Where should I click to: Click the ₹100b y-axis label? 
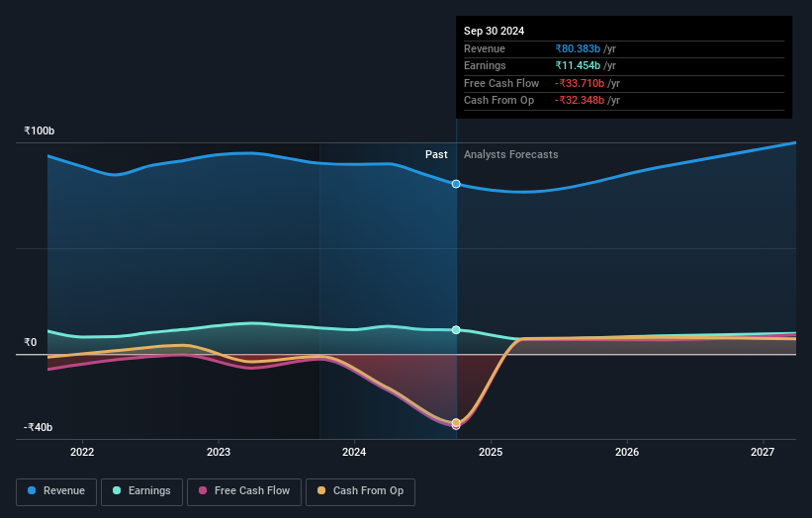40,130
